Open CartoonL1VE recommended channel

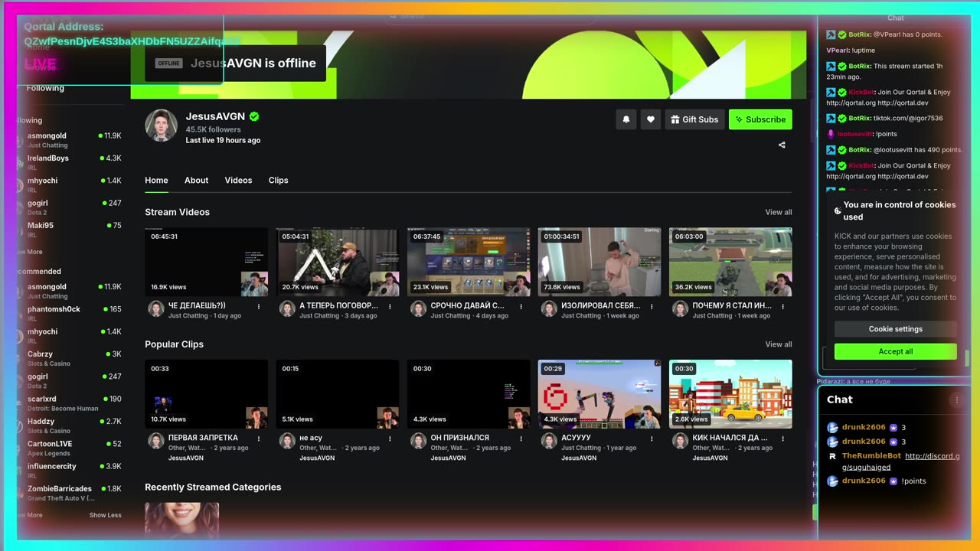[x=69, y=448]
